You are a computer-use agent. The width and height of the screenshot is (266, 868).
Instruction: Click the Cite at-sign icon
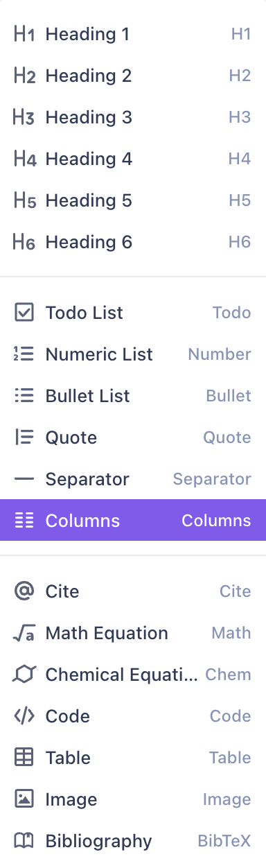coord(24,591)
